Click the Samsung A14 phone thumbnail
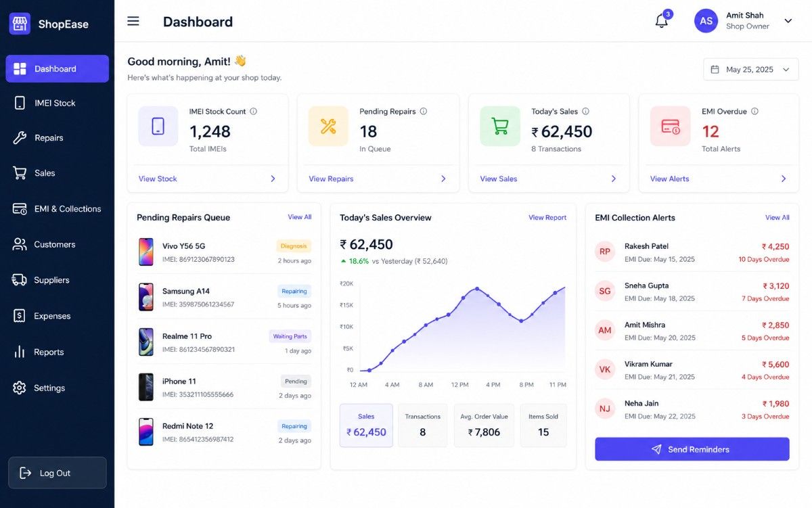812x508 pixels. point(146,297)
